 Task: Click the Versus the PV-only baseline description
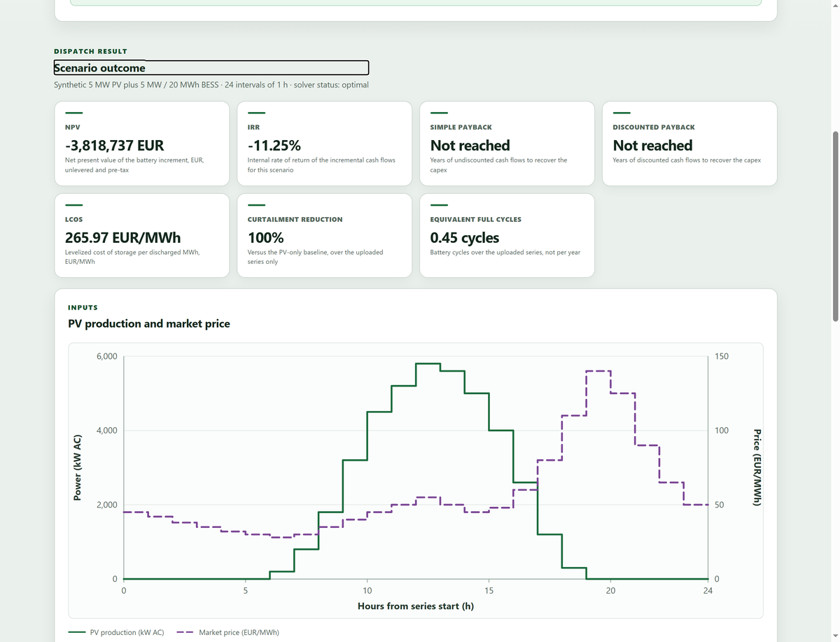coord(315,257)
